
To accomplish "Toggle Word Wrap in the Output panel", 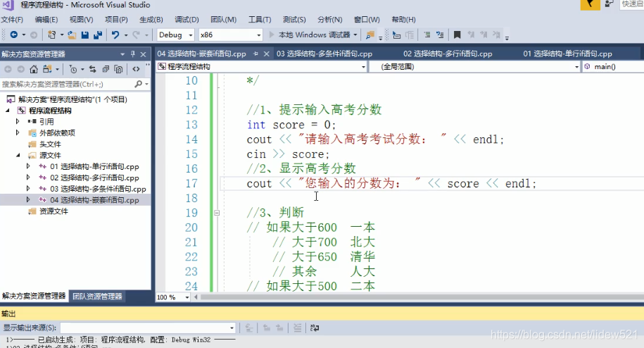I will 315,328.
